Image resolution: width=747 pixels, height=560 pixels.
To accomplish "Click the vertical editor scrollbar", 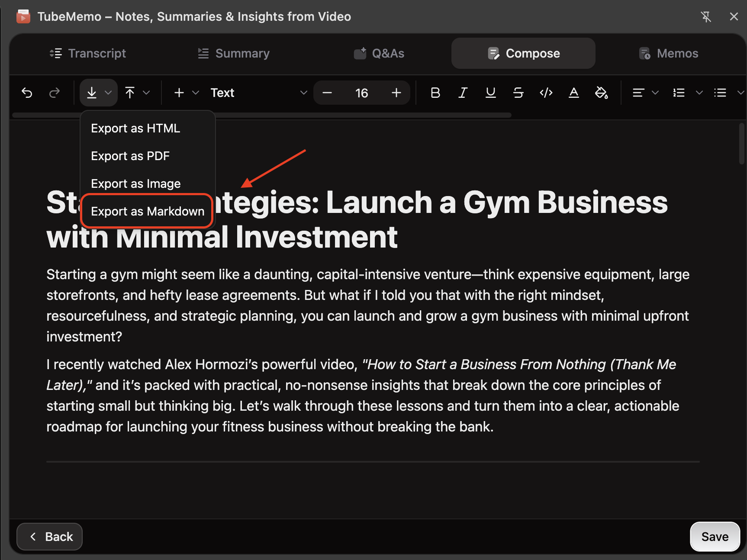I will tap(742, 144).
